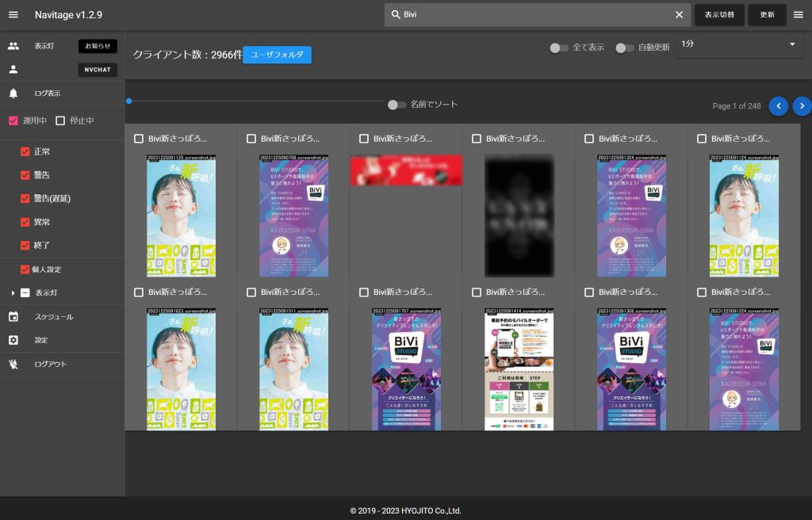Click the クライアント数：2966件 count text
Image resolution: width=812 pixels, height=520 pixels.
(187, 55)
